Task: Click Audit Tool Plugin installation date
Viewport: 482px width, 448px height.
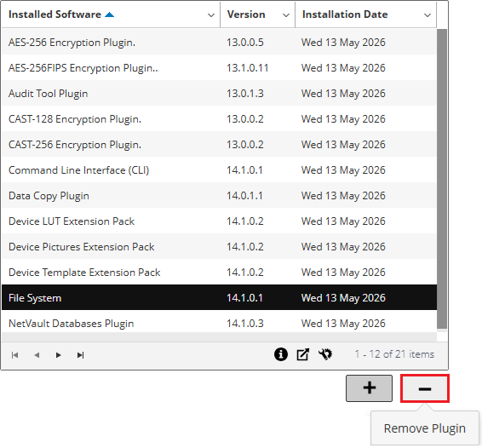Action: coord(343,93)
